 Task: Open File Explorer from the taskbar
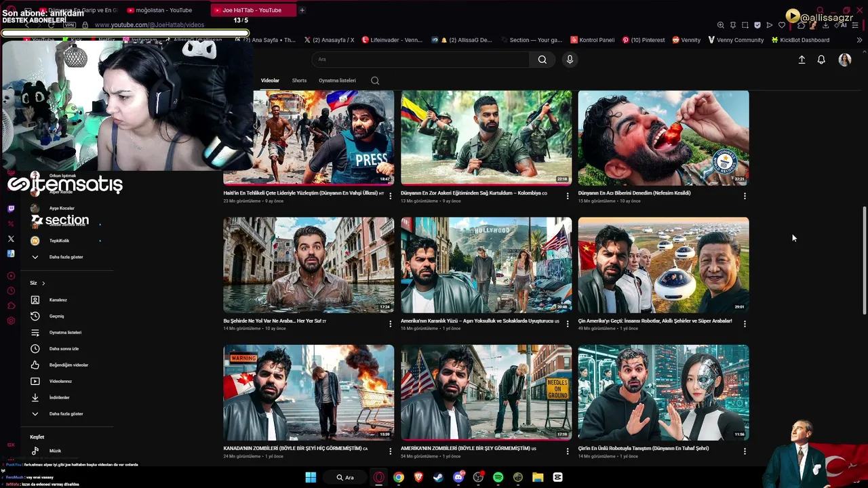(x=538, y=477)
